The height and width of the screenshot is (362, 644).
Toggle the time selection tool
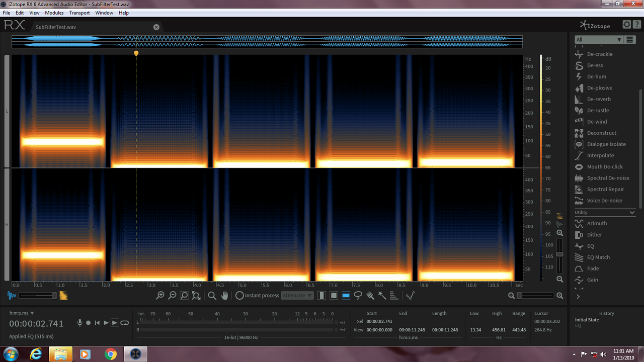tap(321, 296)
